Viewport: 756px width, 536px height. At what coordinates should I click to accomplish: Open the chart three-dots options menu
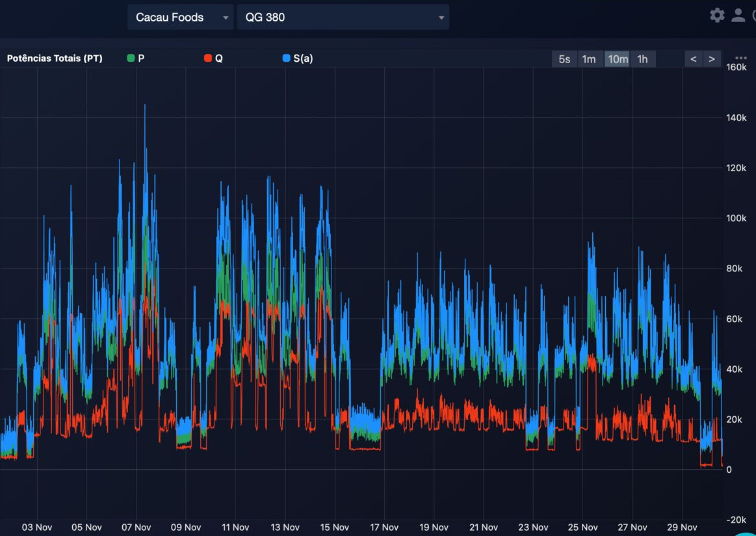741,58
